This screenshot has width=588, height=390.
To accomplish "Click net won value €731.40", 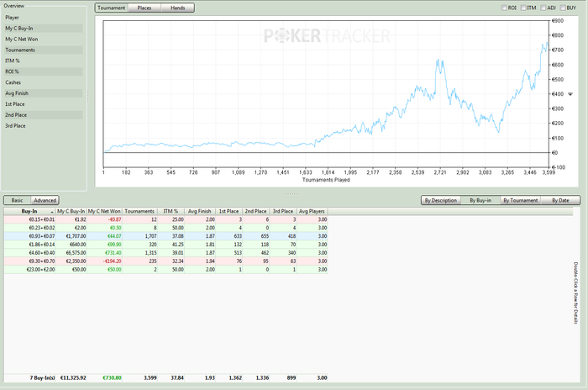I will pos(113,253).
